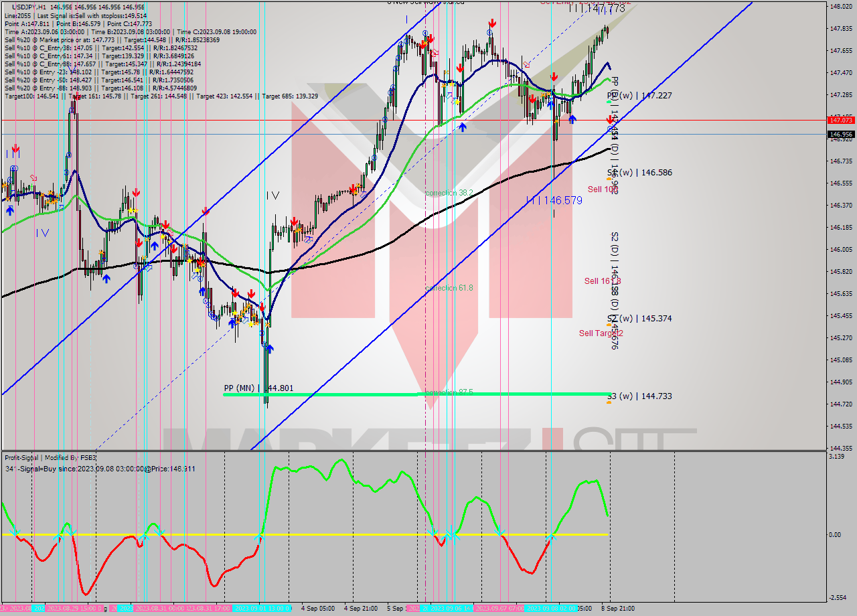
Task: Click the 'Sell 100' target label
Action: tap(603, 189)
